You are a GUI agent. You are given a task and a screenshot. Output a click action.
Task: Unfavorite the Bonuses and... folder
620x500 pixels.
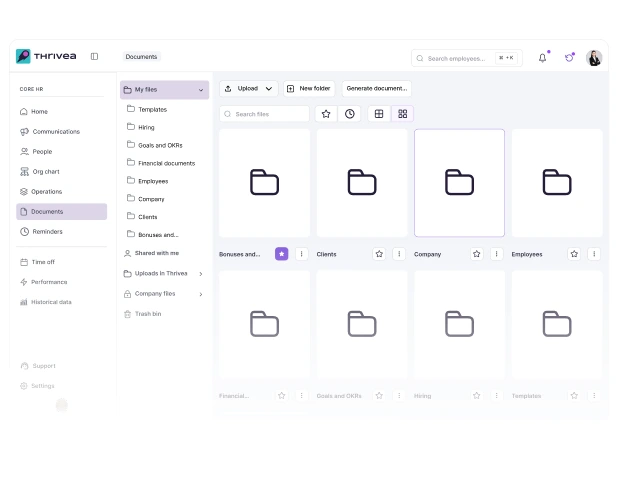(x=282, y=254)
